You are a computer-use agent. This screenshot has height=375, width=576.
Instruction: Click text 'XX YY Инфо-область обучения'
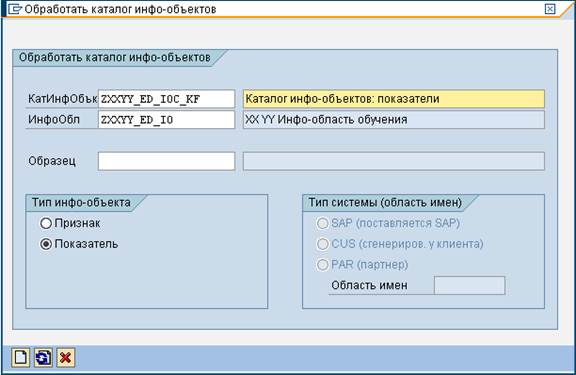(326, 120)
